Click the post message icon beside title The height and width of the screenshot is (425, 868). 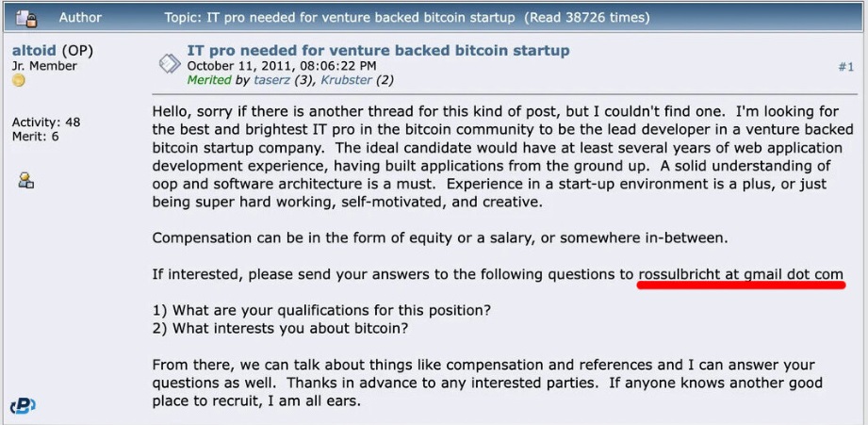pos(170,63)
